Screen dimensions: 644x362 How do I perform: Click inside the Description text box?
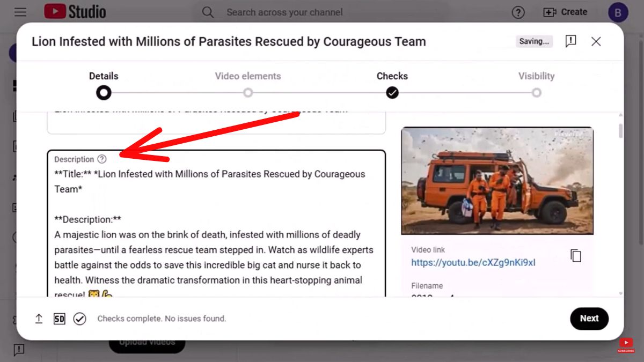(x=216, y=224)
